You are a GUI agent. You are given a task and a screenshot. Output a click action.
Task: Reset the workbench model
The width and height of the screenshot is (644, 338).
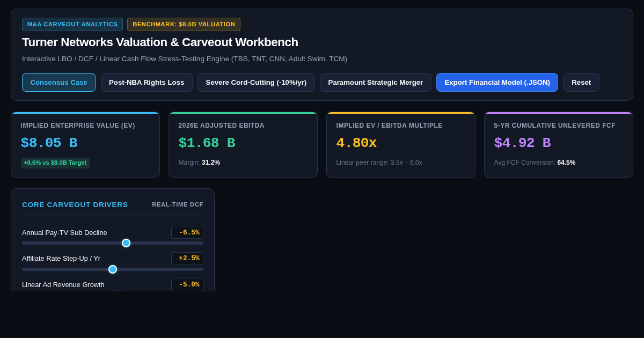pos(581,82)
